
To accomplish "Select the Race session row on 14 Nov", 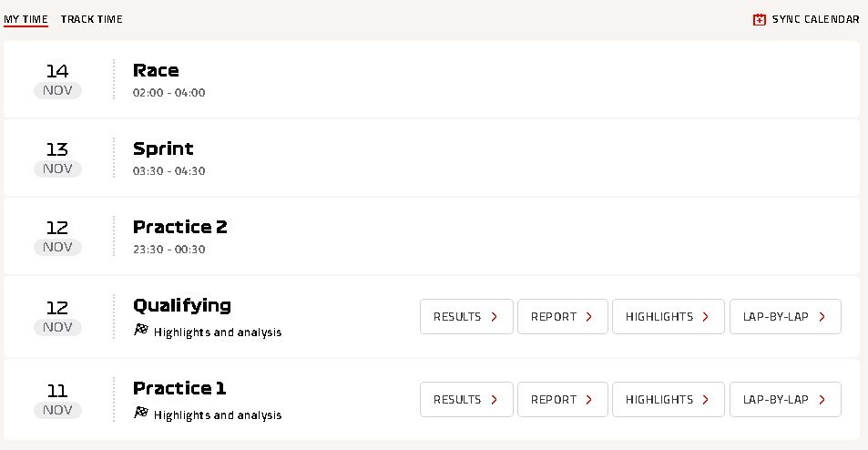I will click(x=431, y=79).
